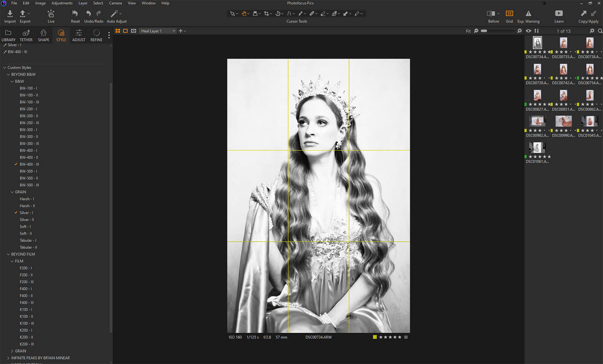Open the Heal Layer 1 dropdown
Image resolution: width=603 pixels, height=364 pixels.
point(158,31)
